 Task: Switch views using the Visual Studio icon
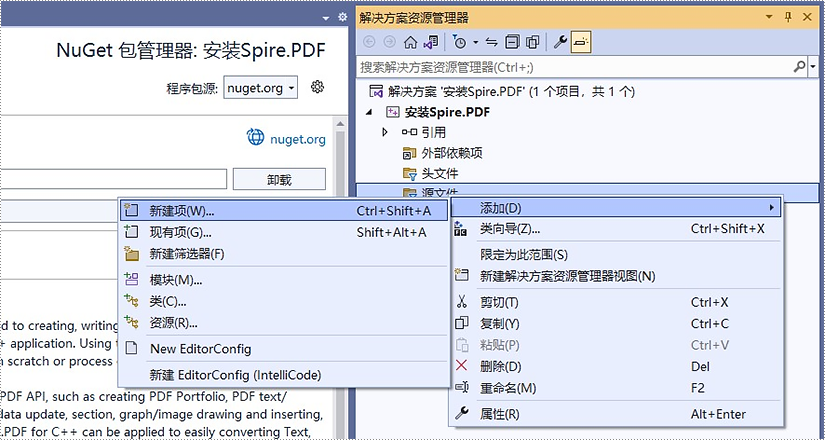tap(431, 42)
